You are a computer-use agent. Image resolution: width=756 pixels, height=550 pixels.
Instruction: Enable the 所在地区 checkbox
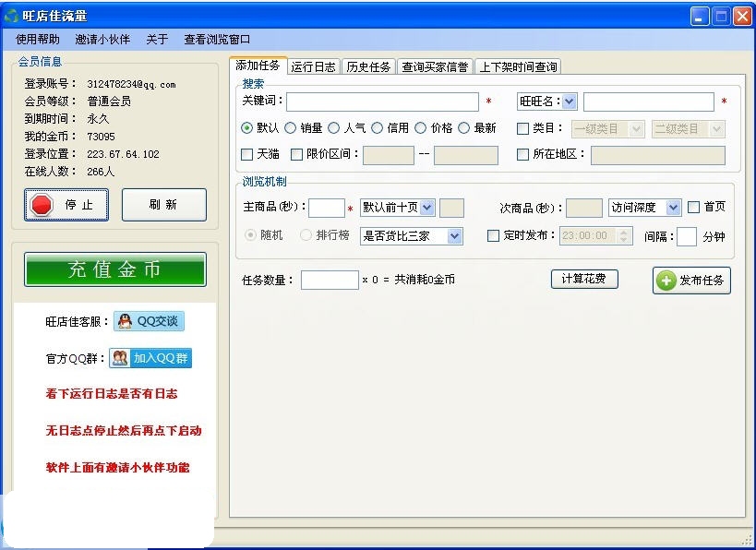pos(522,154)
